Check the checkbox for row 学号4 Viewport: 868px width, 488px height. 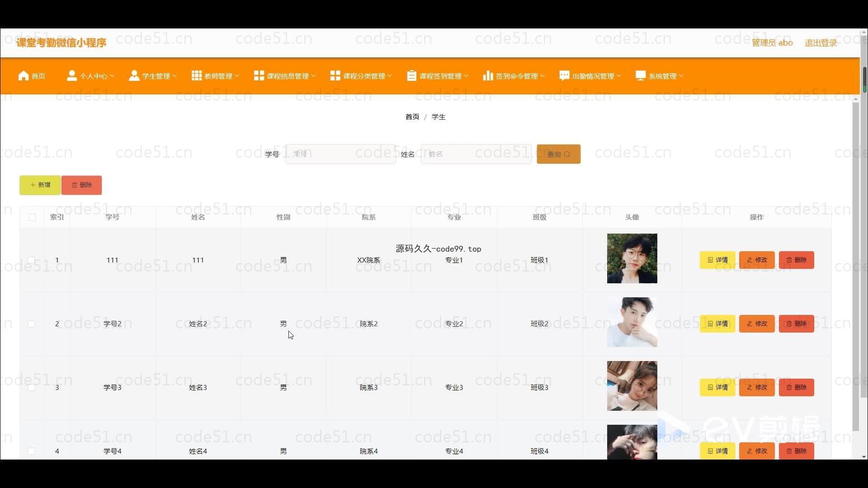pos(31,451)
